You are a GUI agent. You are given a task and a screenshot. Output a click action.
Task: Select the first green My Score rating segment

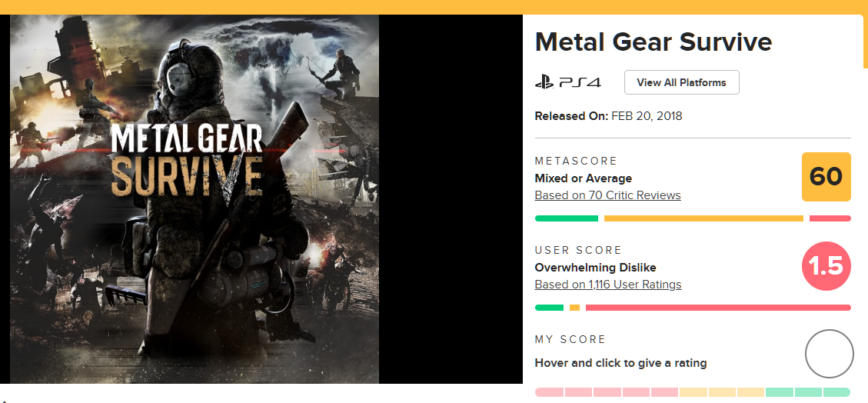click(x=780, y=392)
